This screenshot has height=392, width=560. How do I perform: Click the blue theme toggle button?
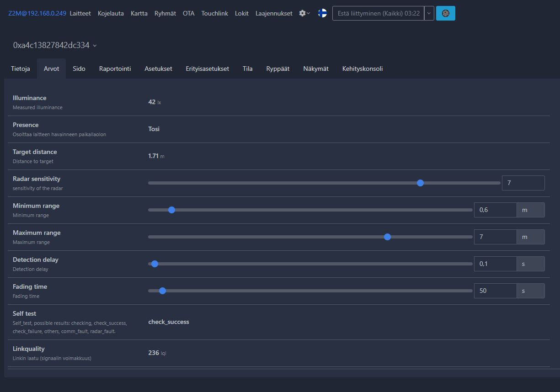(x=445, y=13)
